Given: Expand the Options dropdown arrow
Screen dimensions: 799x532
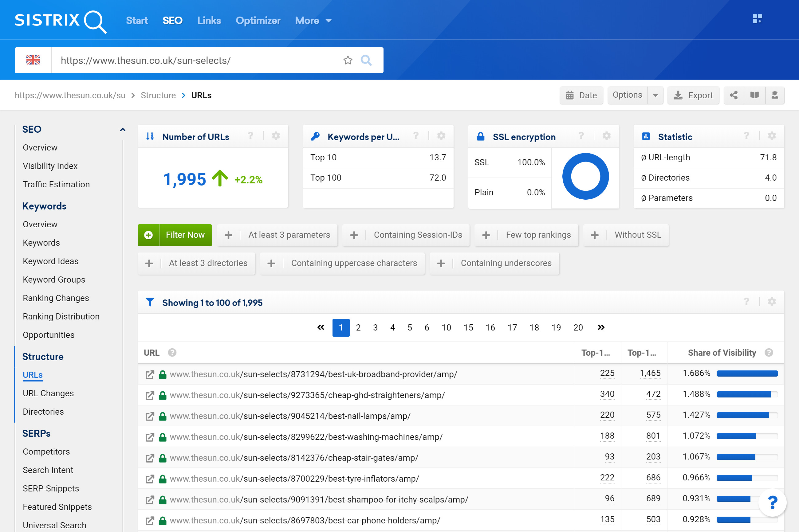Looking at the screenshot, I should click(x=655, y=95).
